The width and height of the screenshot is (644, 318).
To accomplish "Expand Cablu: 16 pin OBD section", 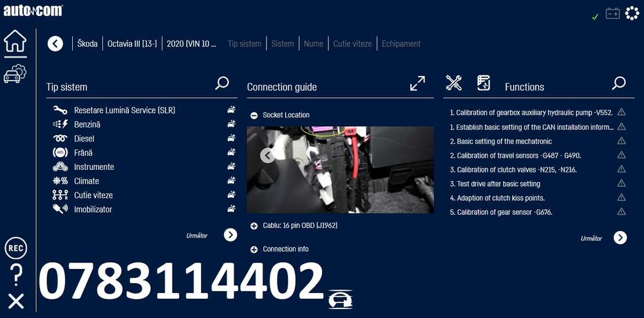I will (254, 226).
